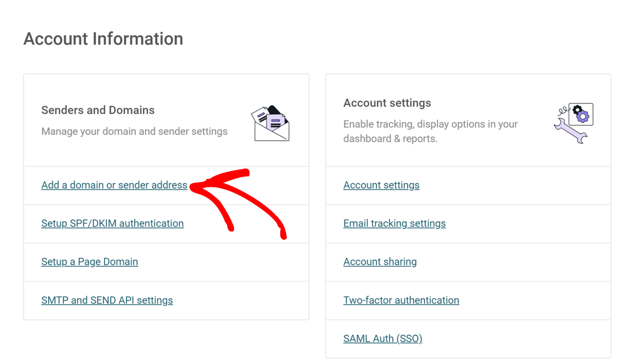
Task: Open Account settings
Action: (381, 185)
